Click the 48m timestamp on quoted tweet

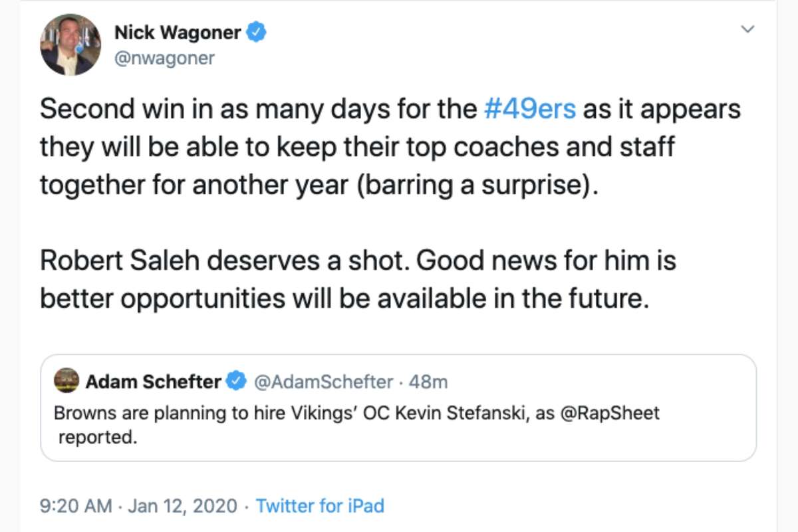430,381
